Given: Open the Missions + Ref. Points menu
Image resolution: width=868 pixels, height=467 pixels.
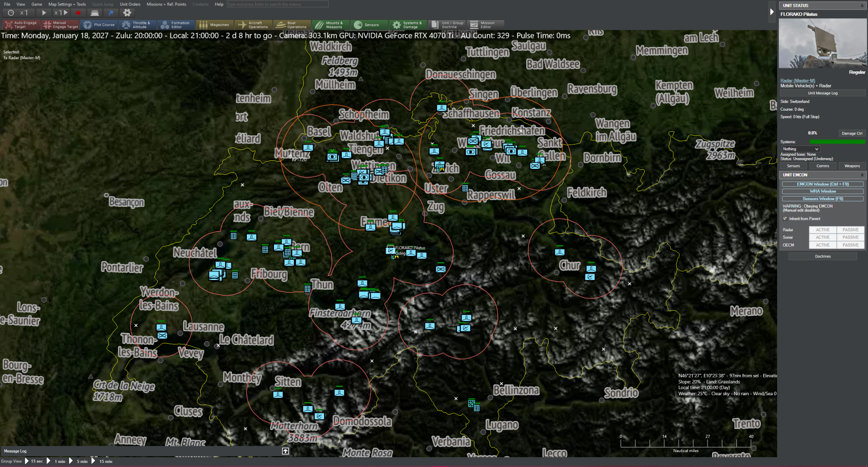Looking at the screenshot, I should click(x=166, y=5).
